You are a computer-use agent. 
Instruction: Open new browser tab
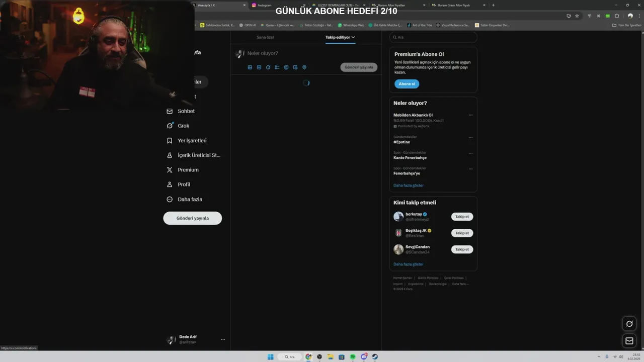[x=493, y=5]
